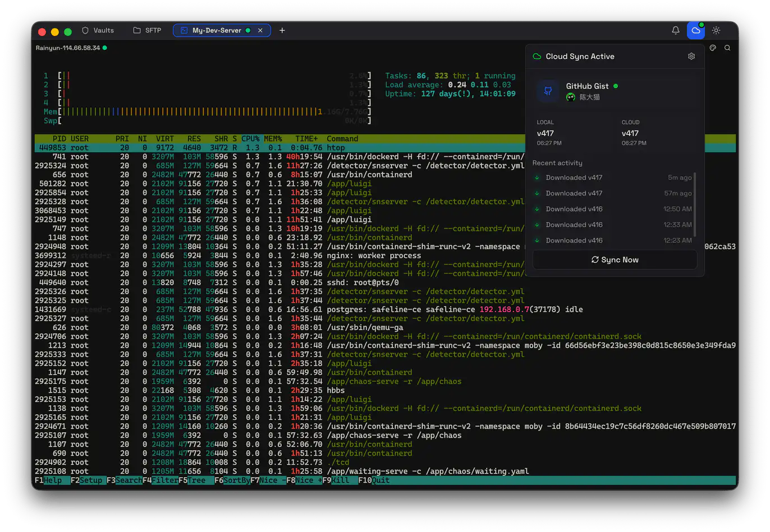Switch to the SFTP tab

pyautogui.click(x=147, y=30)
